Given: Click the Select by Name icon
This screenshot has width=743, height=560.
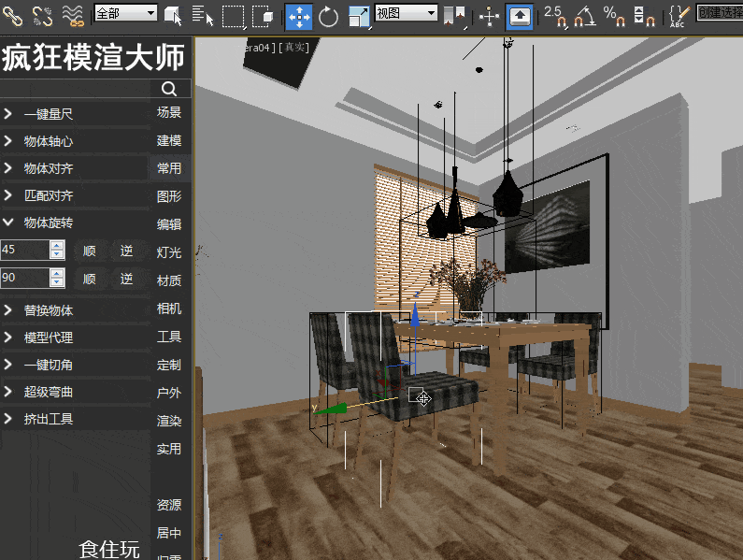Looking at the screenshot, I should (x=203, y=16).
